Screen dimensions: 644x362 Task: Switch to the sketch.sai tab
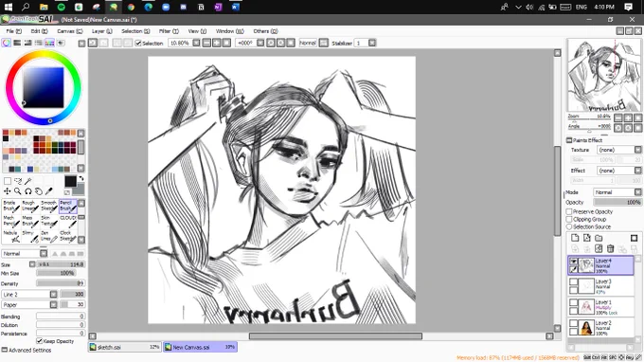tap(124, 347)
